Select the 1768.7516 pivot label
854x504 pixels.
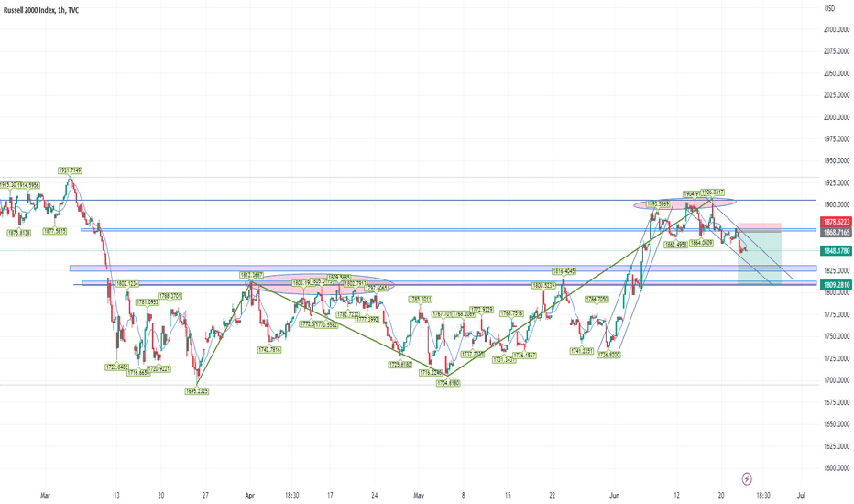(512, 313)
